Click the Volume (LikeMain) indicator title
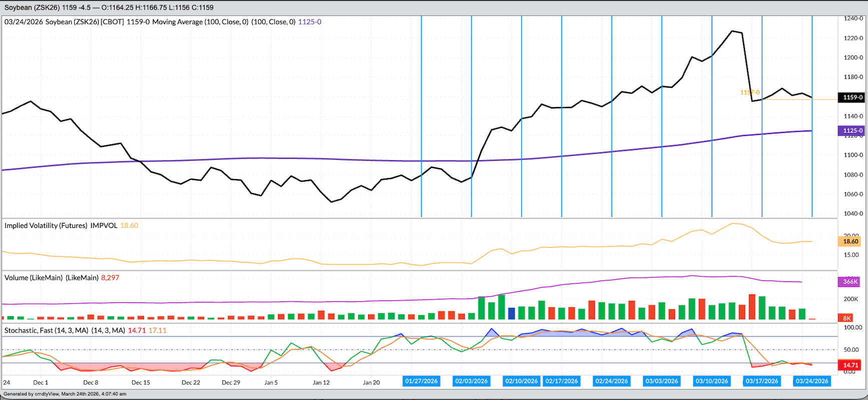The height and width of the screenshot is (400, 868). coord(52,277)
